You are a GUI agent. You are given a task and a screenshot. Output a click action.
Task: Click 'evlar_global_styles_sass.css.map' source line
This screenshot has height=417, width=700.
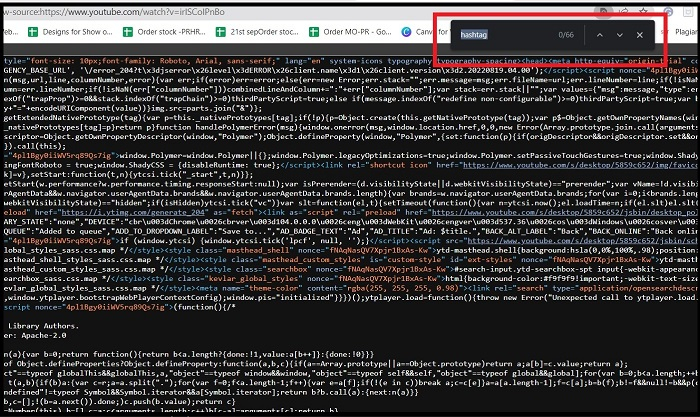350,288
